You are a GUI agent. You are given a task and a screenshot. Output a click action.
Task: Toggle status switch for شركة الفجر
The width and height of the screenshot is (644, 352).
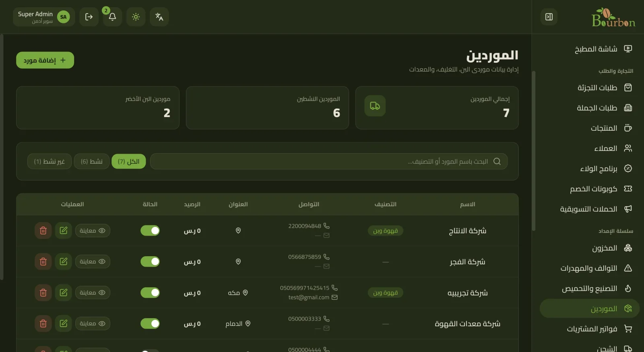[x=150, y=261]
